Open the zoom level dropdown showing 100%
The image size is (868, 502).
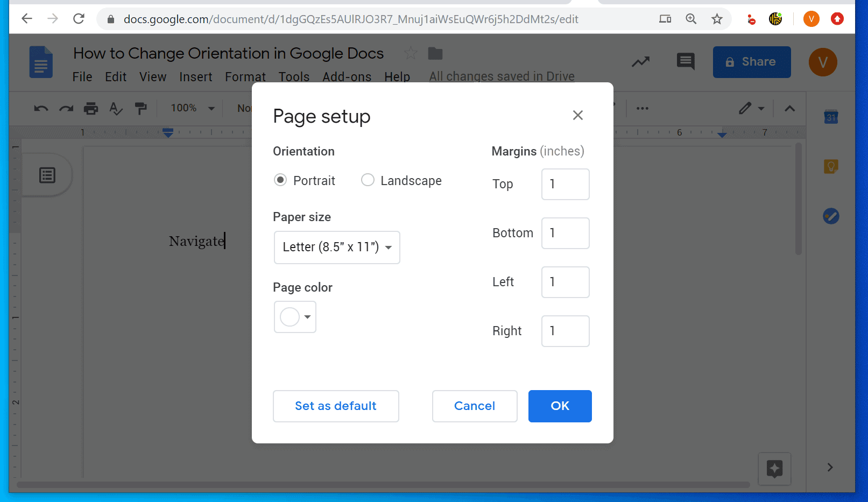pos(191,108)
